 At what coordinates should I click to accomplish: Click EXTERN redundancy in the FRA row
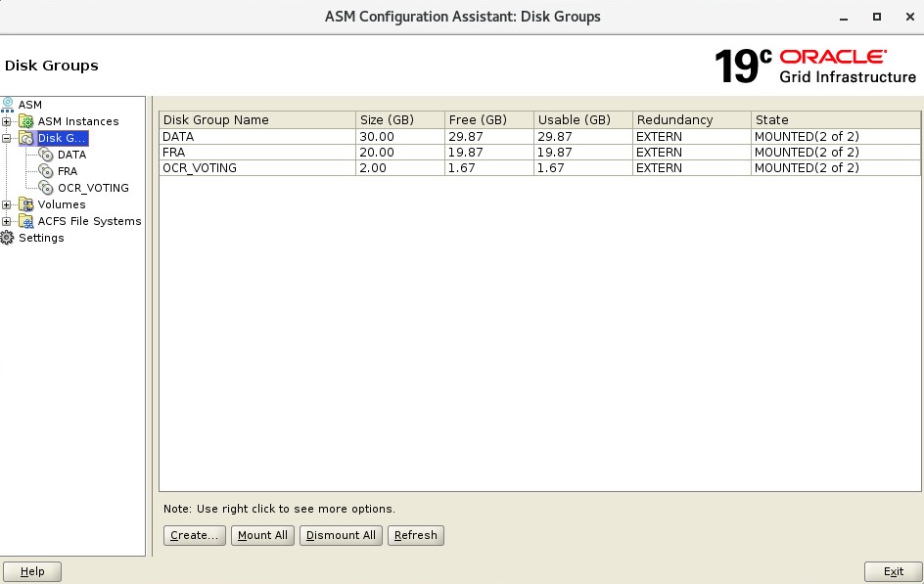[692, 153]
